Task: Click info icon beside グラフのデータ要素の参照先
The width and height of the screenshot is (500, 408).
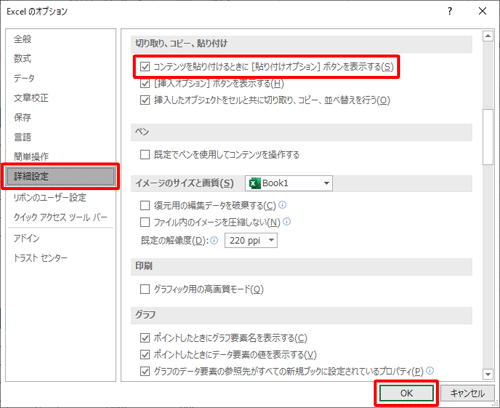Action: 430,370
